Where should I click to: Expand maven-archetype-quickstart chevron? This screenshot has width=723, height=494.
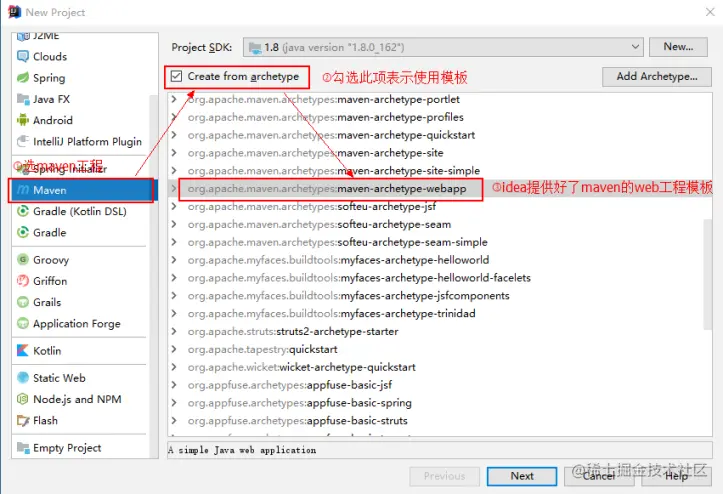[174, 135]
